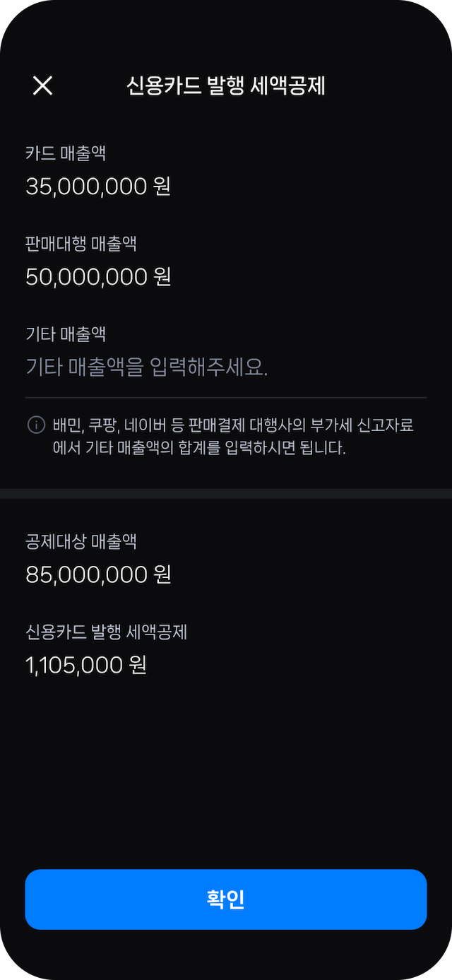The image size is (452, 980).
Task: Tap the 원 unit after 35,000,000
Action: tap(162, 187)
